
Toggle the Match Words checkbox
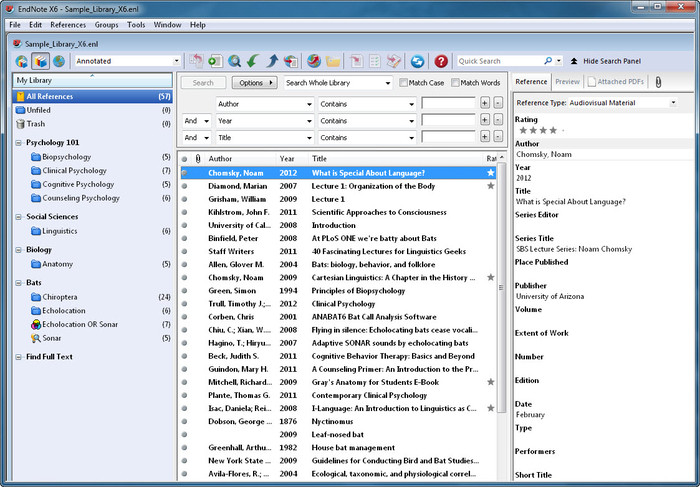tap(455, 83)
